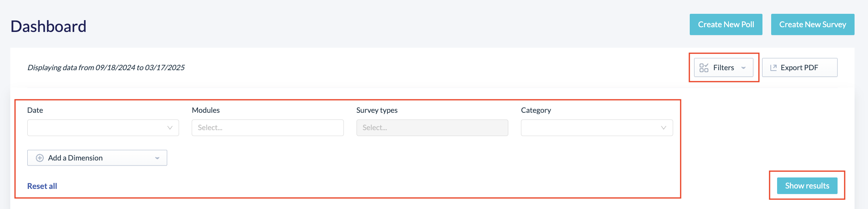Screen dimensions: 868x209
Task: Click inside the Date selection box
Action: [103, 128]
